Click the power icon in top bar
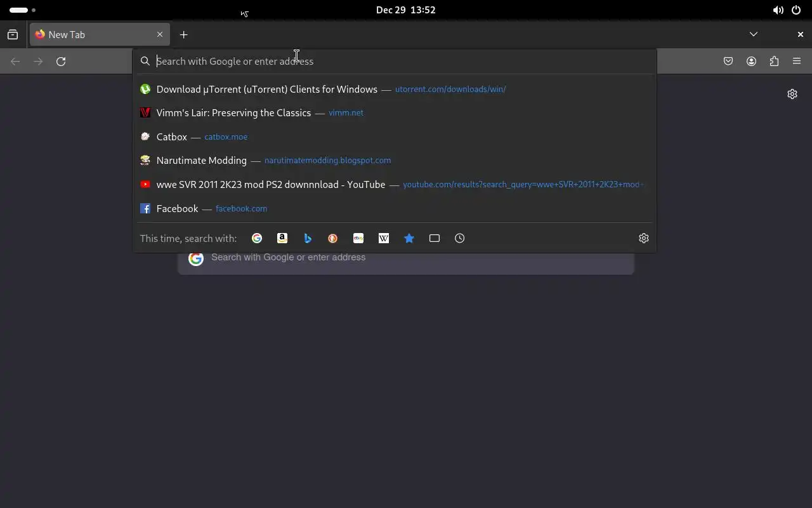This screenshot has width=812, height=508. click(796, 10)
